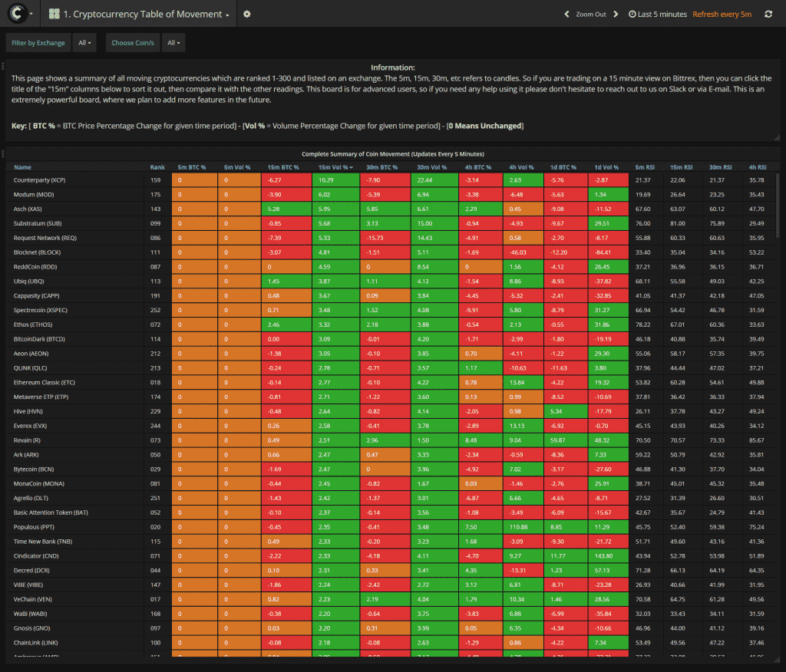The image size is (786, 672).
Task: Click the '81.00' value in the 15m RSI column
Action: click(678, 223)
